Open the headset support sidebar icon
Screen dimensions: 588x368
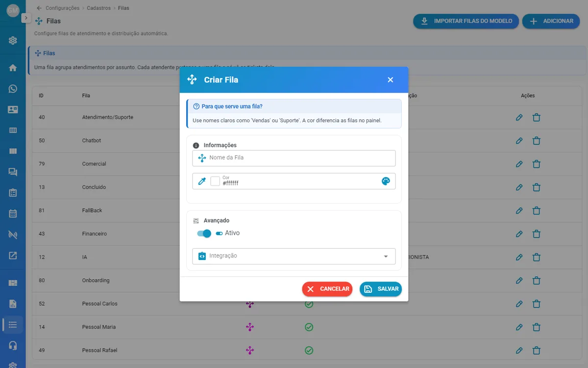[13, 345]
